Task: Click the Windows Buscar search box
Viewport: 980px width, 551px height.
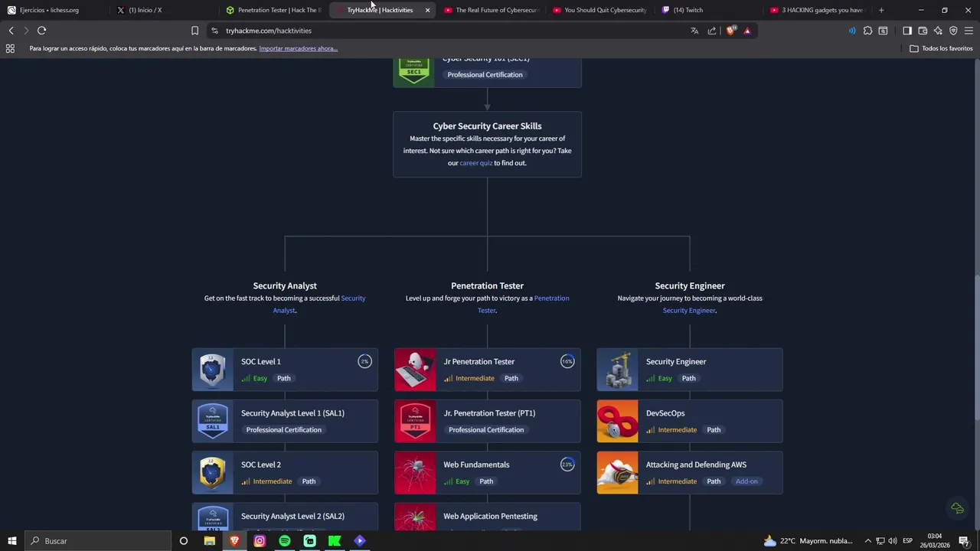Action: [x=97, y=541]
